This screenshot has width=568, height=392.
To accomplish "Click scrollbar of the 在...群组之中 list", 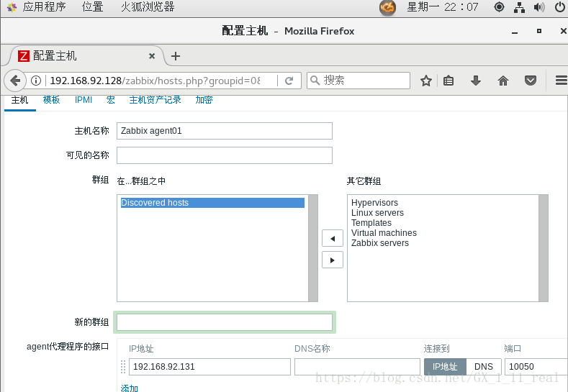I will [x=313, y=248].
